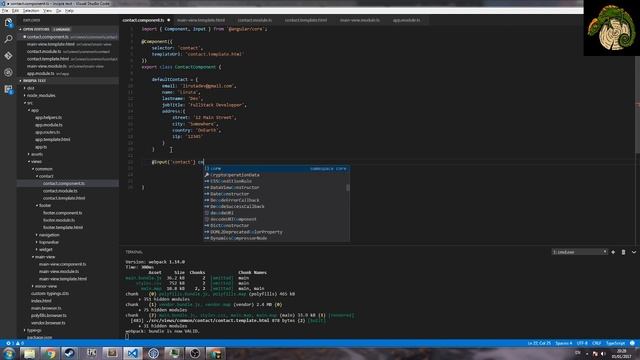Switch to contact.template.html editor tab

pos(306,20)
